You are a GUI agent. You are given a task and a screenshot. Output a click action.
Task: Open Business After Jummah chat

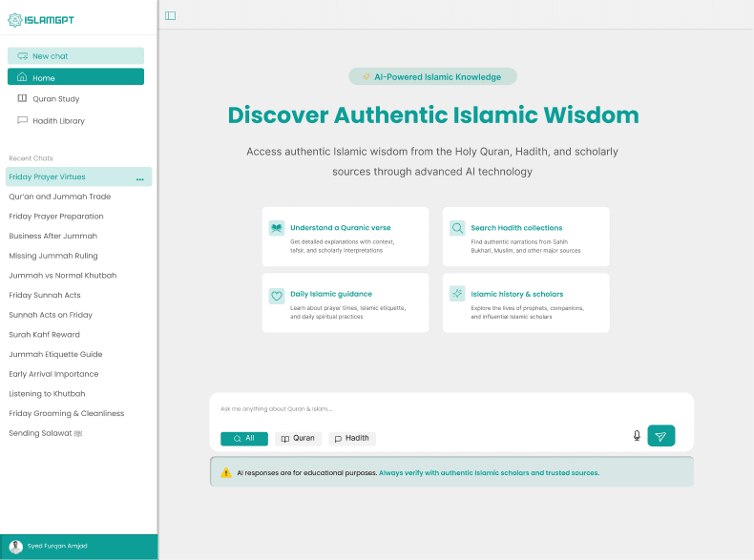[x=52, y=236]
